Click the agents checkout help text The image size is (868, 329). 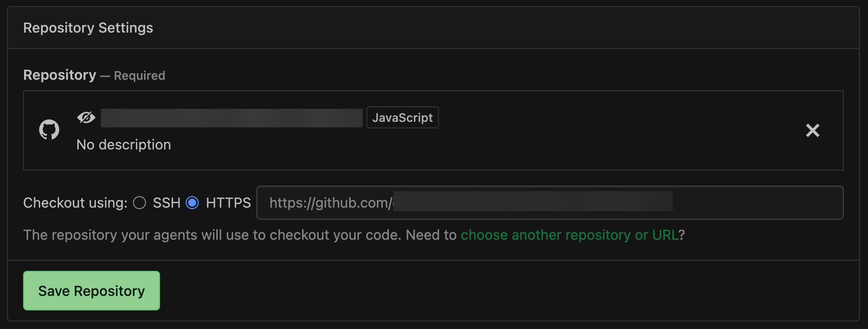(x=240, y=235)
